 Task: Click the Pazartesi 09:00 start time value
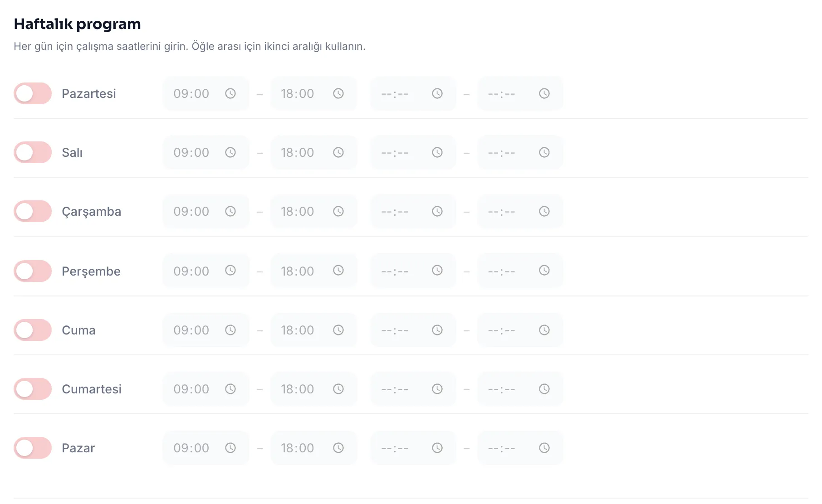(191, 93)
